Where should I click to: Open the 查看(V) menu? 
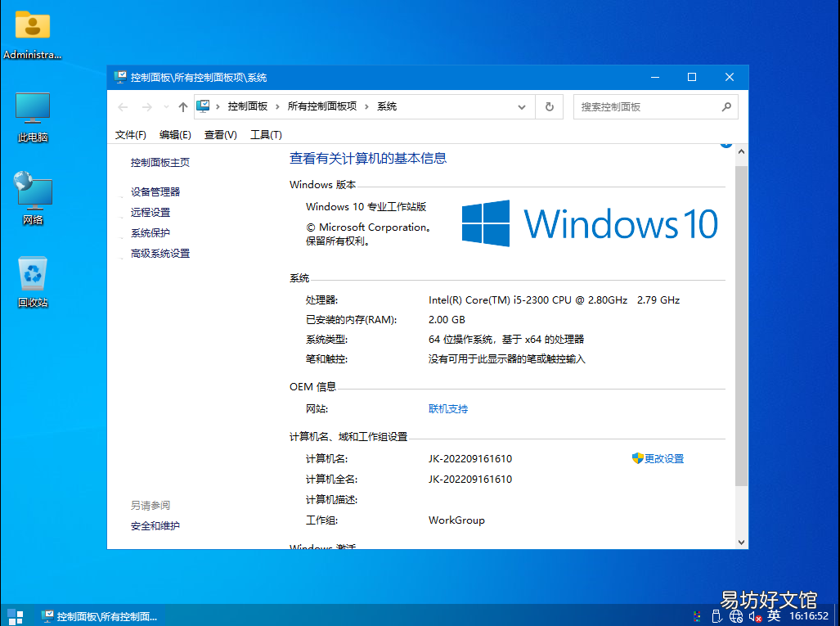tap(220, 134)
